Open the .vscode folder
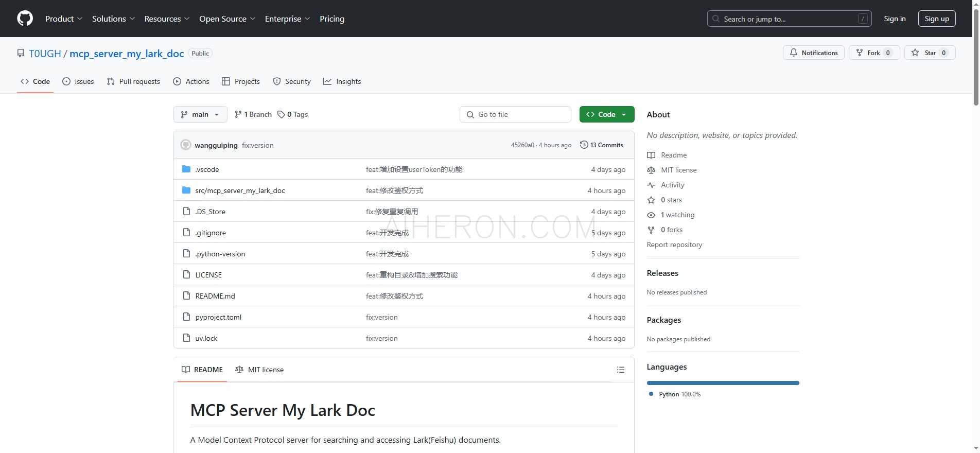This screenshot has width=980, height=453. (x=207, y=169)
